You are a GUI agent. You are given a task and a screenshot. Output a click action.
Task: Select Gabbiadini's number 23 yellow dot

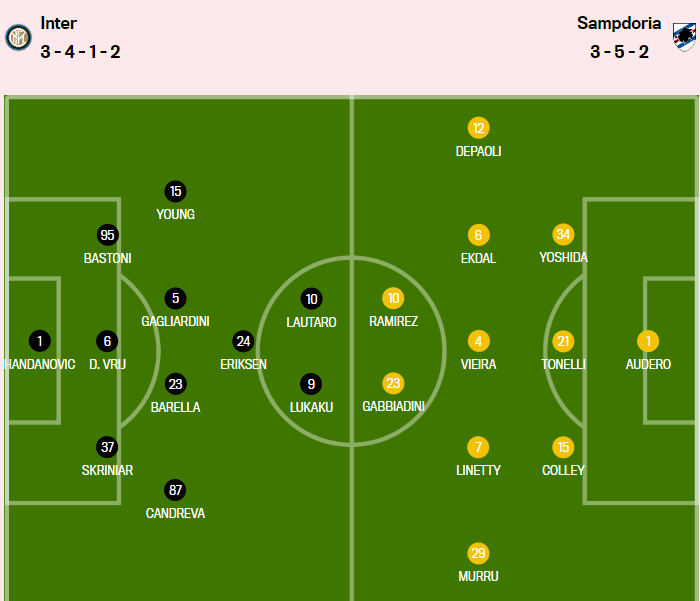pos(393,383)
